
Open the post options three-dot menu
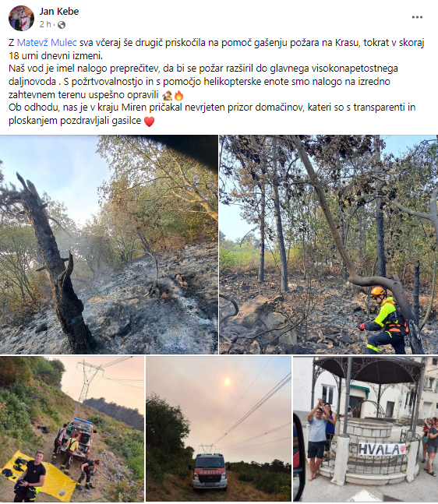click(x=417, y=17)
